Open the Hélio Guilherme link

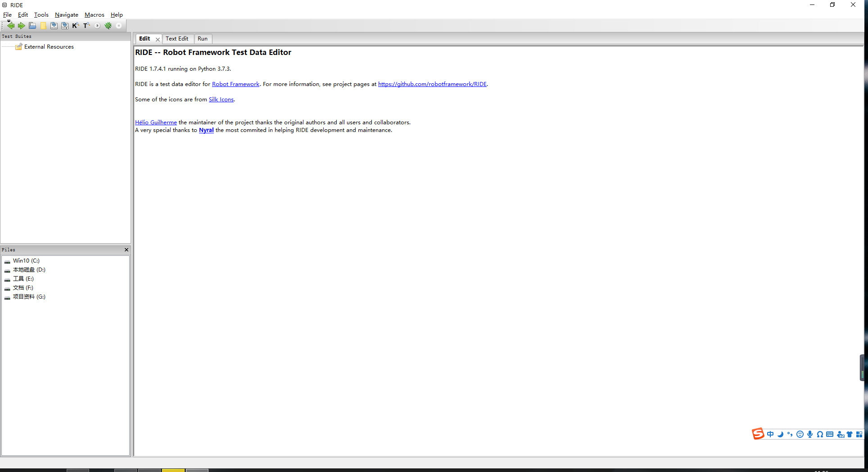pos(156,123)
